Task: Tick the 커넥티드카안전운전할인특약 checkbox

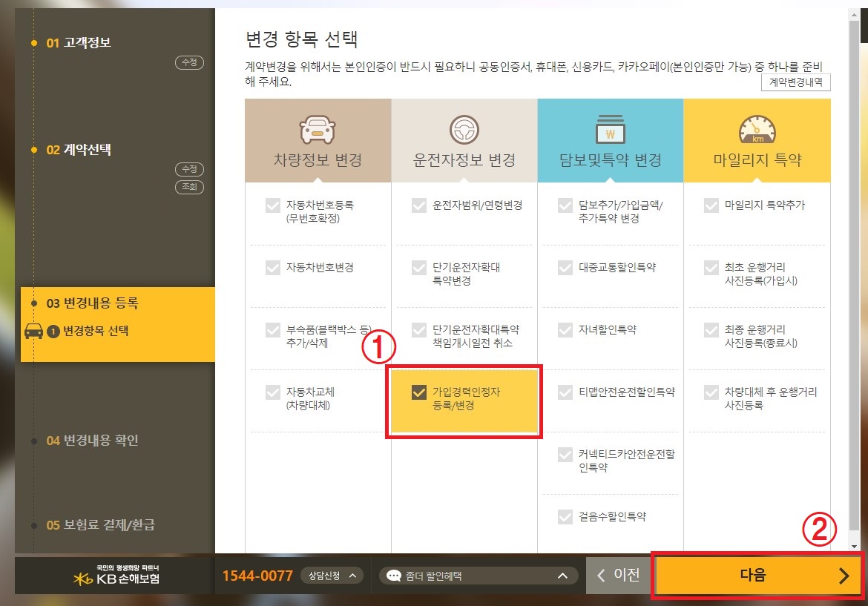Action: (x=565, y=455)
